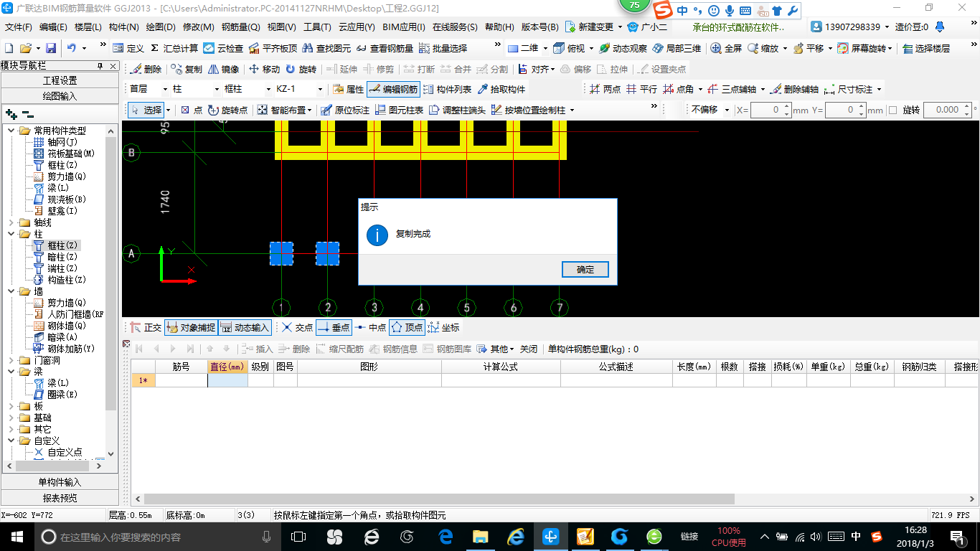Click 原位标注 tool
The width and height of the screenshot is (980, 551).
pos(345,110)
